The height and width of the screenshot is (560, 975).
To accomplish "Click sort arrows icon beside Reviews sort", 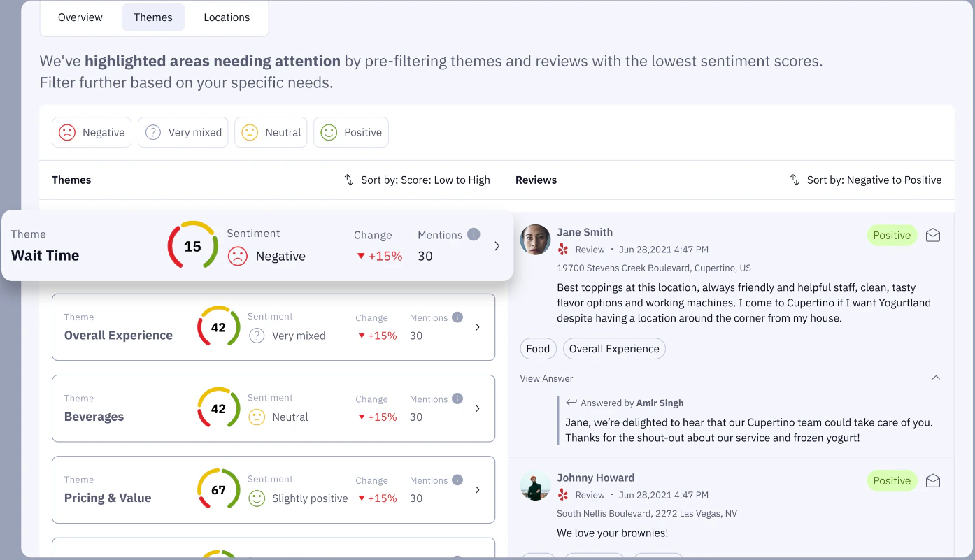I will click(795, 180).
